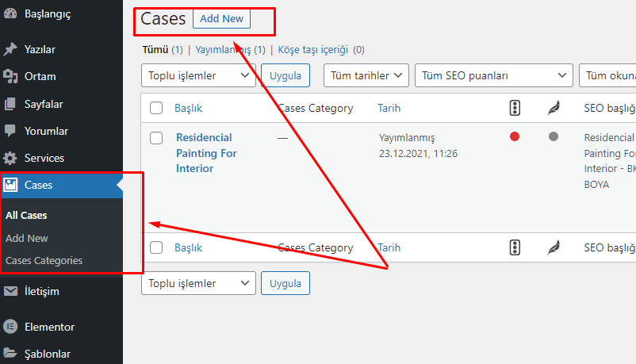636x364 pixels.
Task: Sort by SEO score column icon in header
Action: tap(515, 108)
